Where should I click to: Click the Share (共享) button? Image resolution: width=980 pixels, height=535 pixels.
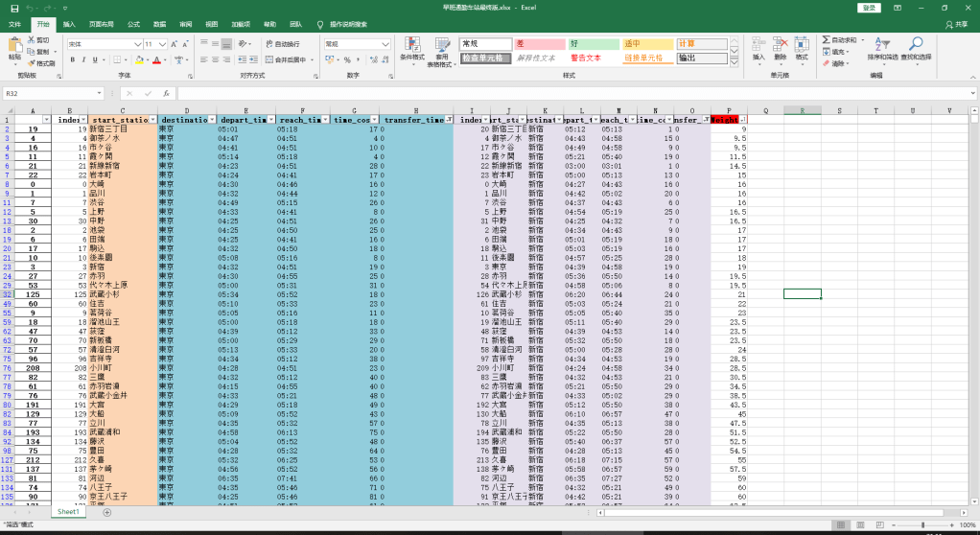[956, 23]
